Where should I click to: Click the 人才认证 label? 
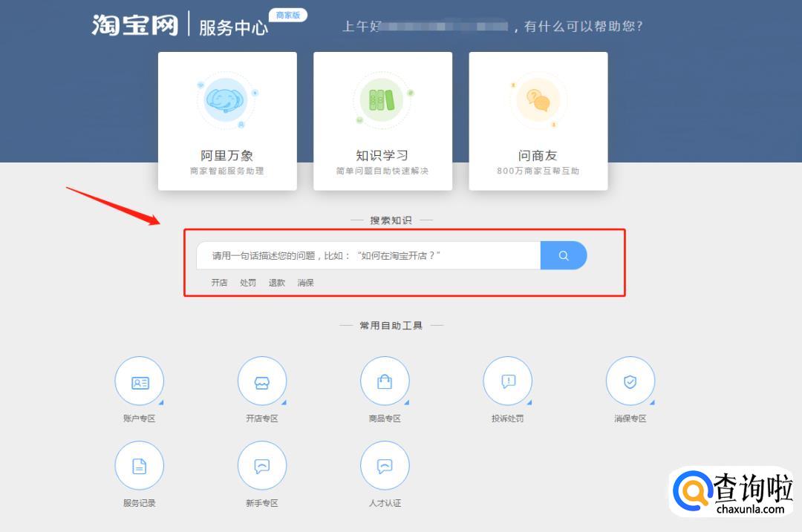(x=385, y=503)
